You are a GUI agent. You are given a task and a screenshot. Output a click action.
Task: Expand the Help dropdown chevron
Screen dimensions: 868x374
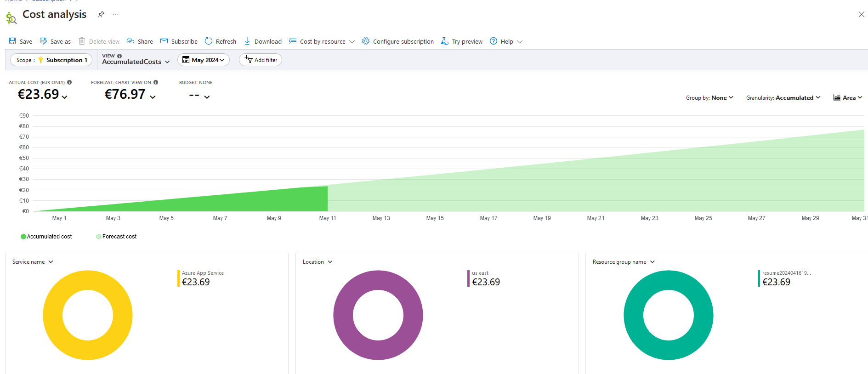[x=520, y=42]
